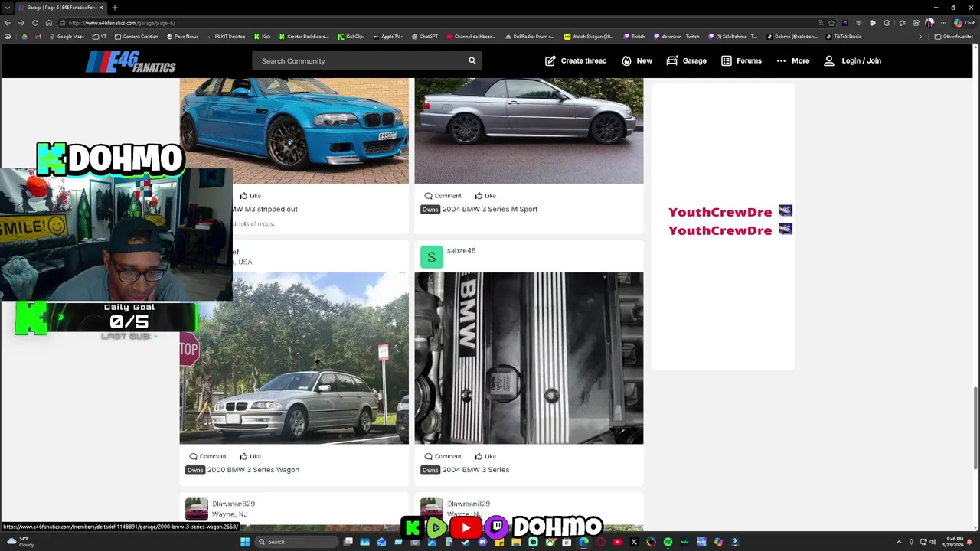Show hidden system tray icons
The image size is (980, 551).
point(899,542)
